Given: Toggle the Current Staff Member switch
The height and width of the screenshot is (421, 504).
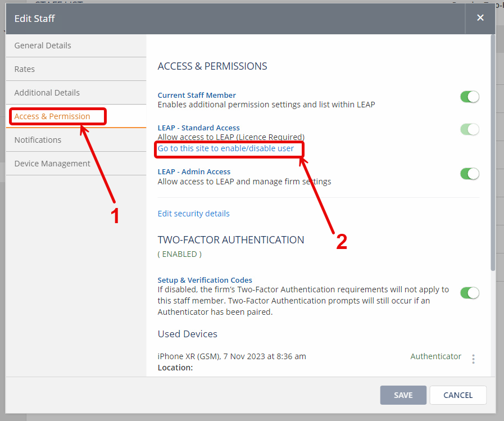Looking at the screenshot, I should point(469,97).
